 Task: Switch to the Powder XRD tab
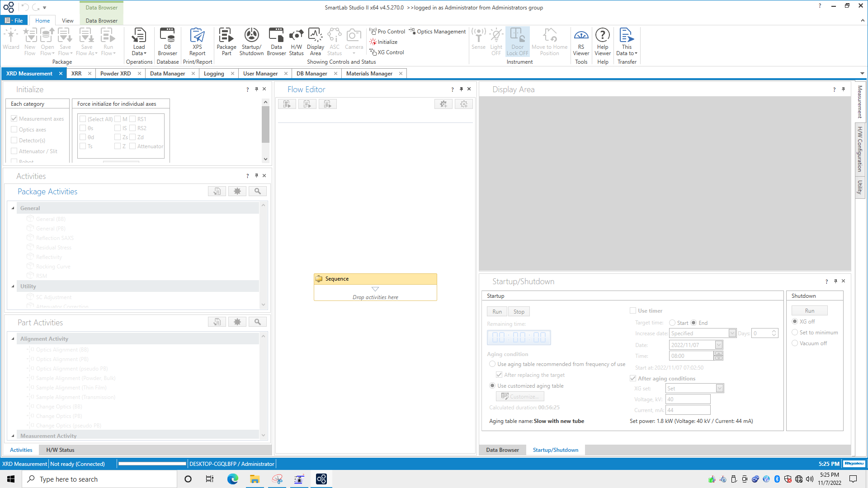click(x=115, y=73)
